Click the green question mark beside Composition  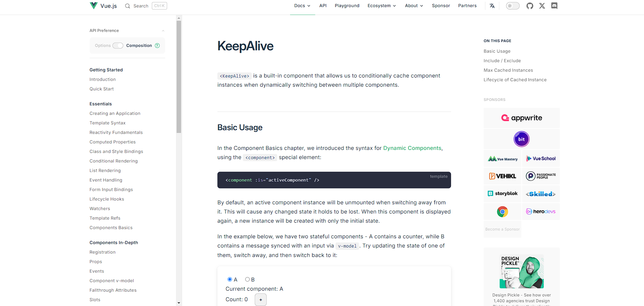[157, 45]
